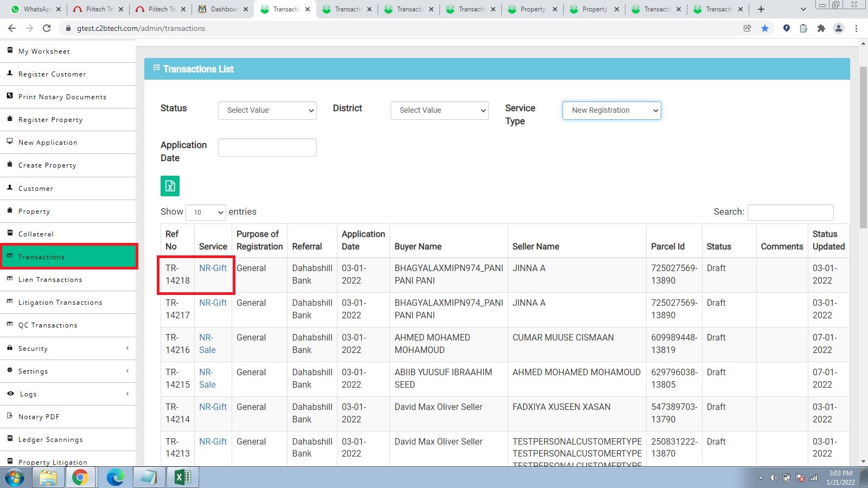This screenshot has width=868, height=488.
Task: Sort by the Status Updated column header
Action: 828,240
